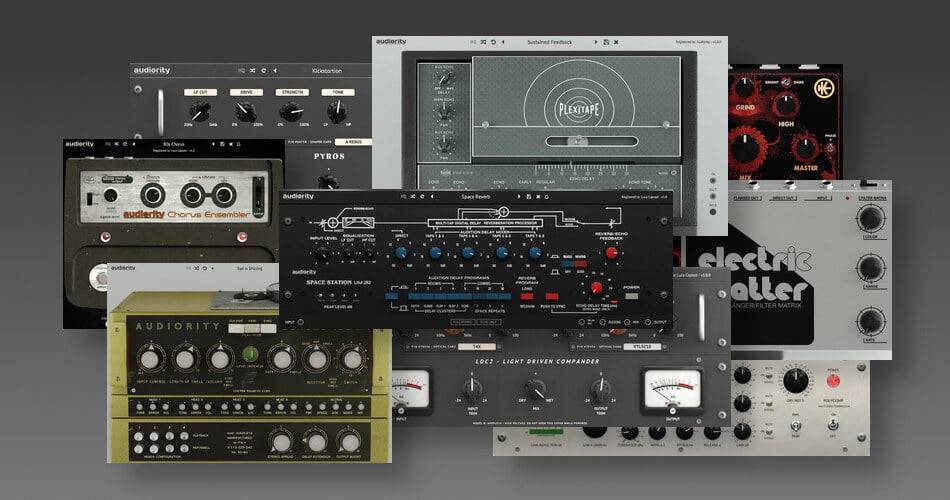
Task: Click the LF CUT label button
Action: [200, 92]
